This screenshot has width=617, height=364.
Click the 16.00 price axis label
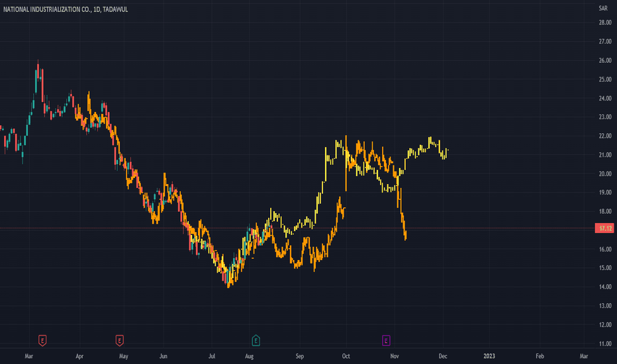click(x=605, y=249)
